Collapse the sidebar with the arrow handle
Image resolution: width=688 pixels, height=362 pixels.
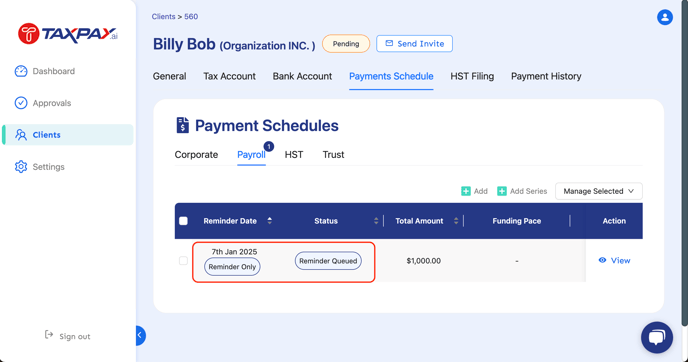tap(140, 336)
